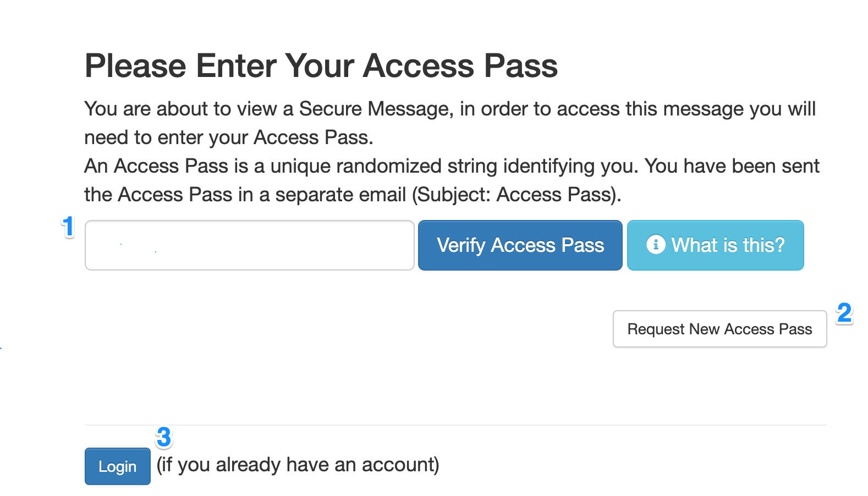This screenshot has width=868, height=496.
Task: Click the page heading Please Enter Your Access Pass
Action: pyautogui.click(x=321, y=65)
